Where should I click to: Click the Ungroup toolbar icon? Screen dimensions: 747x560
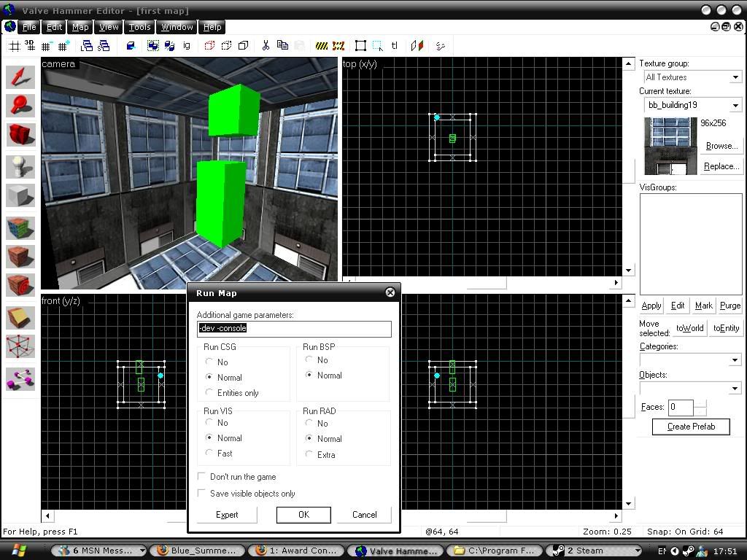pyautogui.click(x=169, y=46)
